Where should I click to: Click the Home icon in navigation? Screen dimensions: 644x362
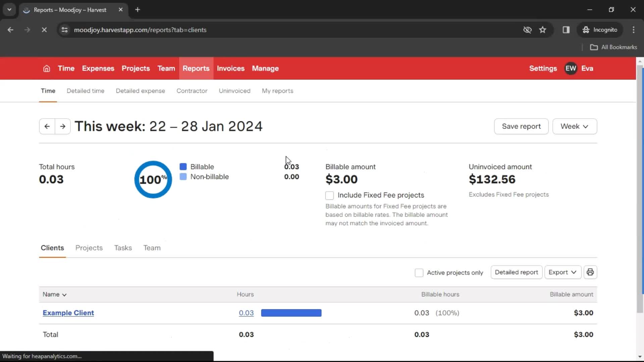pos(46,68)
